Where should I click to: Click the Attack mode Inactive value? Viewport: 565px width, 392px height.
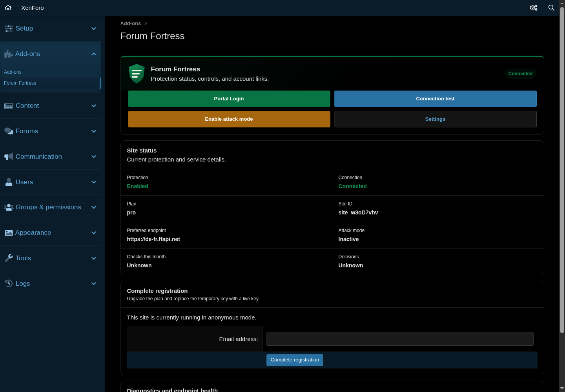[348, 239]
